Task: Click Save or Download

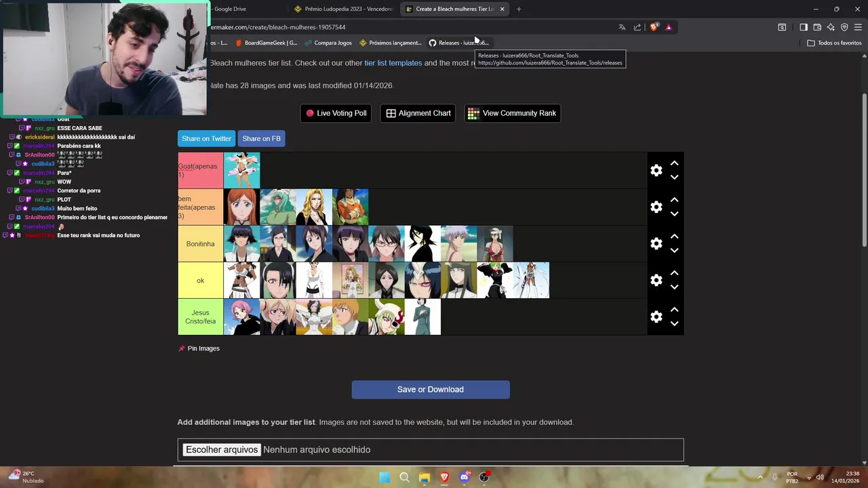Action: 431,390
